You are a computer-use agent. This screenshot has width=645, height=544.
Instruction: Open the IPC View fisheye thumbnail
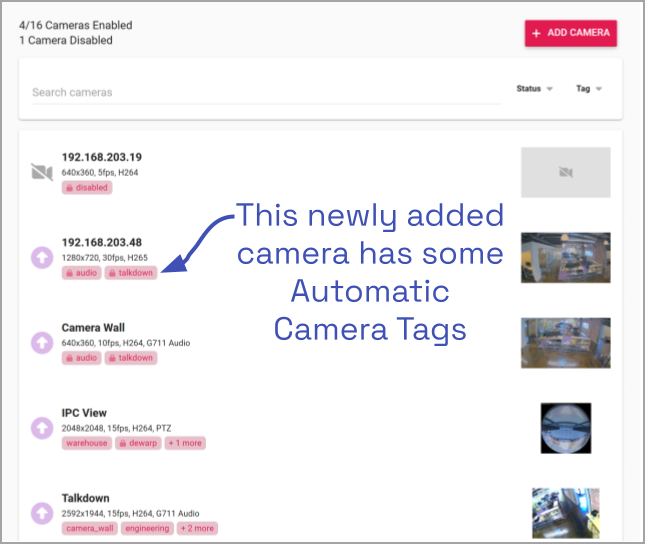[566, 428]
